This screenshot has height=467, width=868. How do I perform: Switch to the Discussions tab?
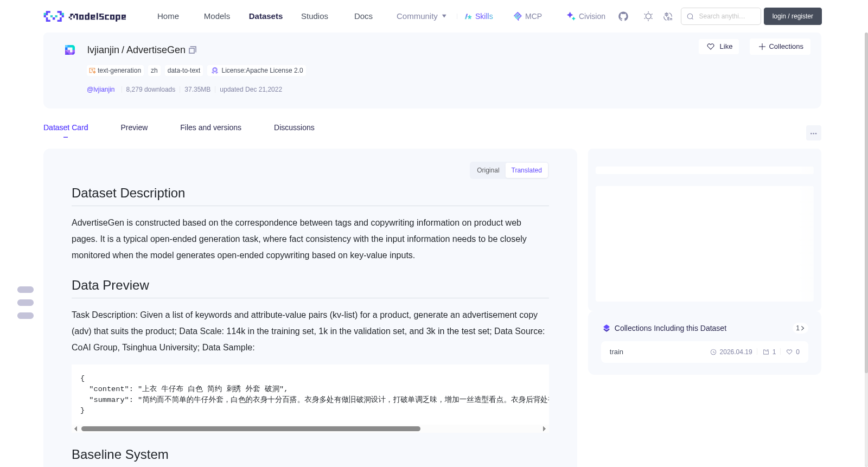click(294, 127)
